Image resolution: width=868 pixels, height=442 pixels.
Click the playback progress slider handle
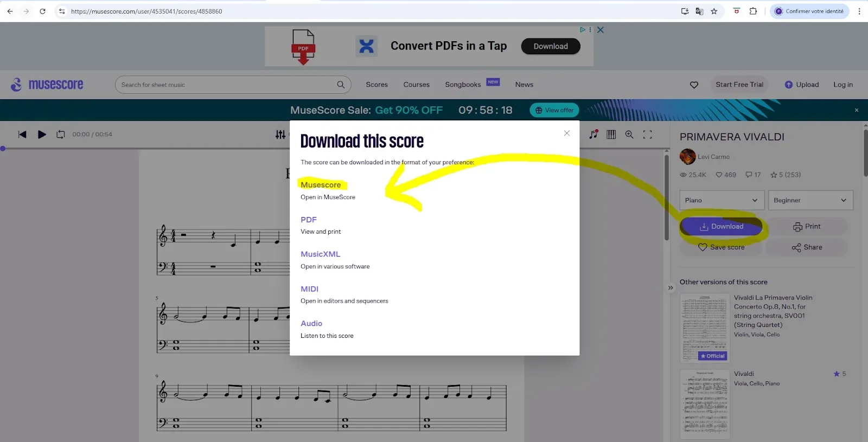3,149
